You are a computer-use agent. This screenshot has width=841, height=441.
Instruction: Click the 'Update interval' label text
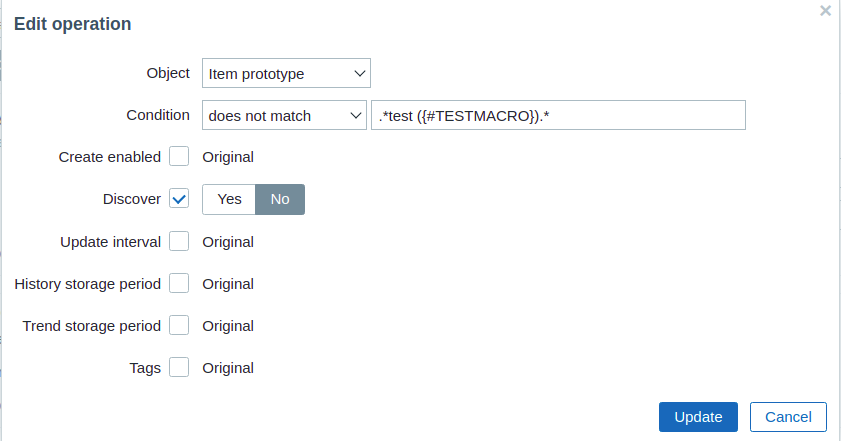(110, 241)
